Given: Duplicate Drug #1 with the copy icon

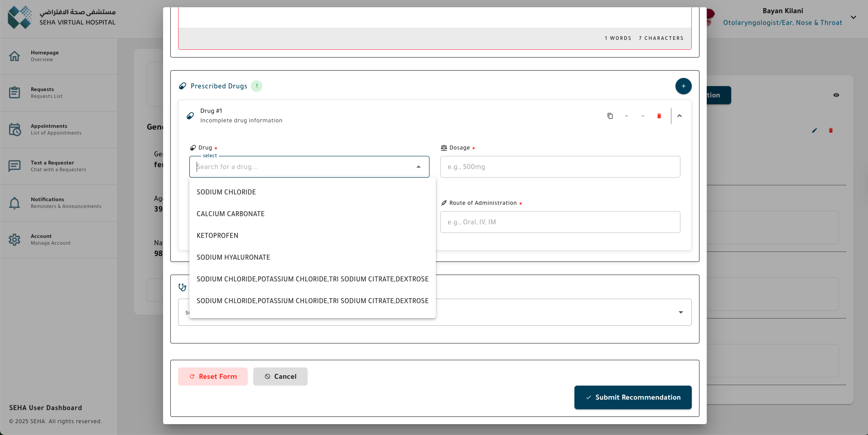Looking at the screenshot, I should tap(610, 116).
